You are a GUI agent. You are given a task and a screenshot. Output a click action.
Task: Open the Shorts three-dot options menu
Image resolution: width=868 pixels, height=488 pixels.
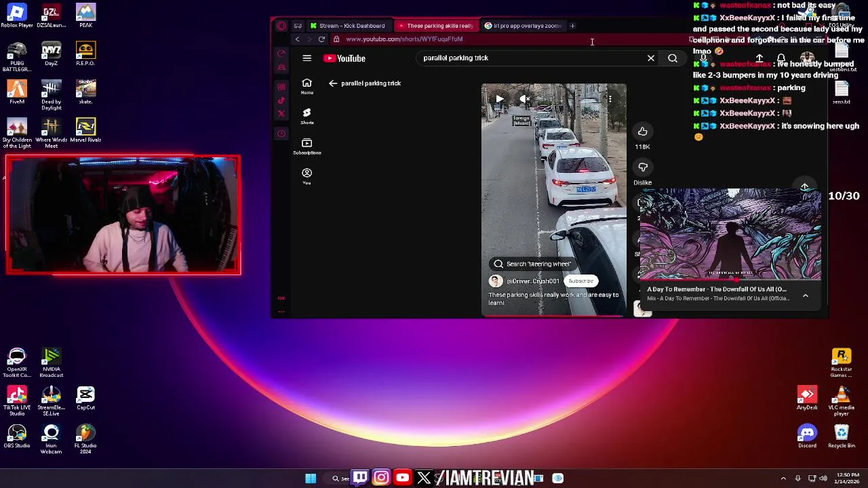point(610,99)
